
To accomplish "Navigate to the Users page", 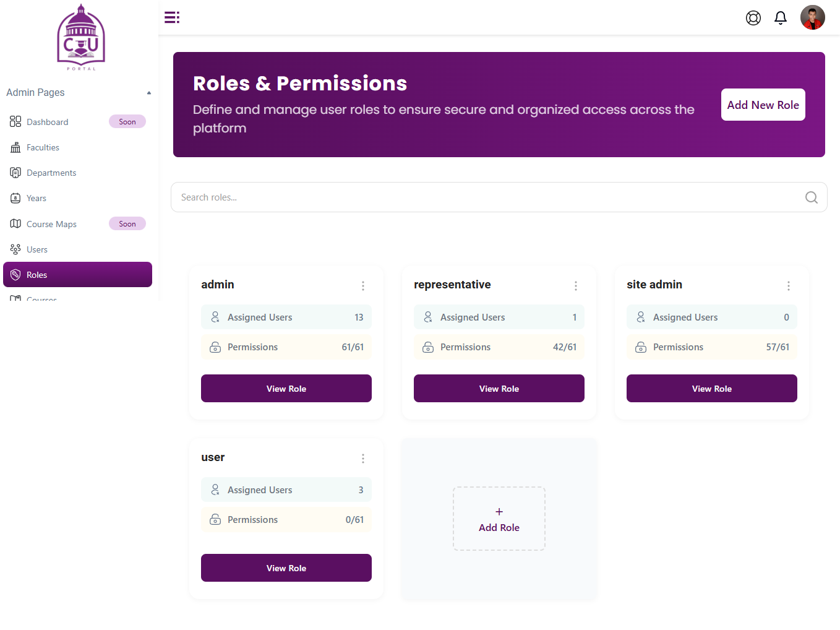I will coord(37,249).
